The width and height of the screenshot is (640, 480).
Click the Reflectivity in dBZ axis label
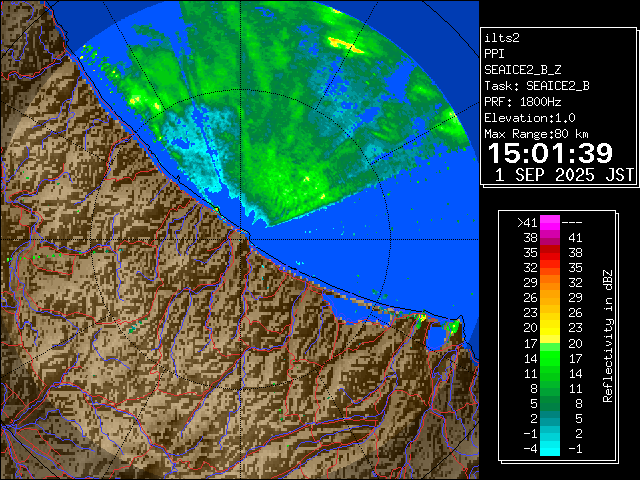click(607, 335)
